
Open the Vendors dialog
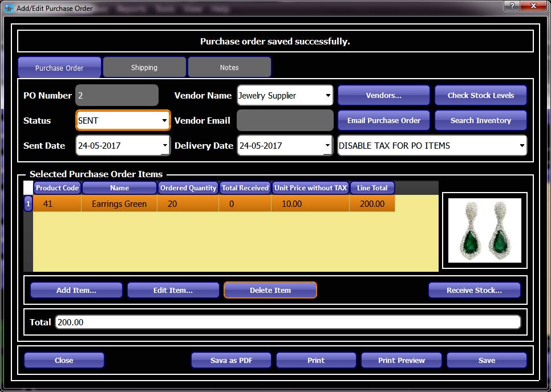coord(383,95)
